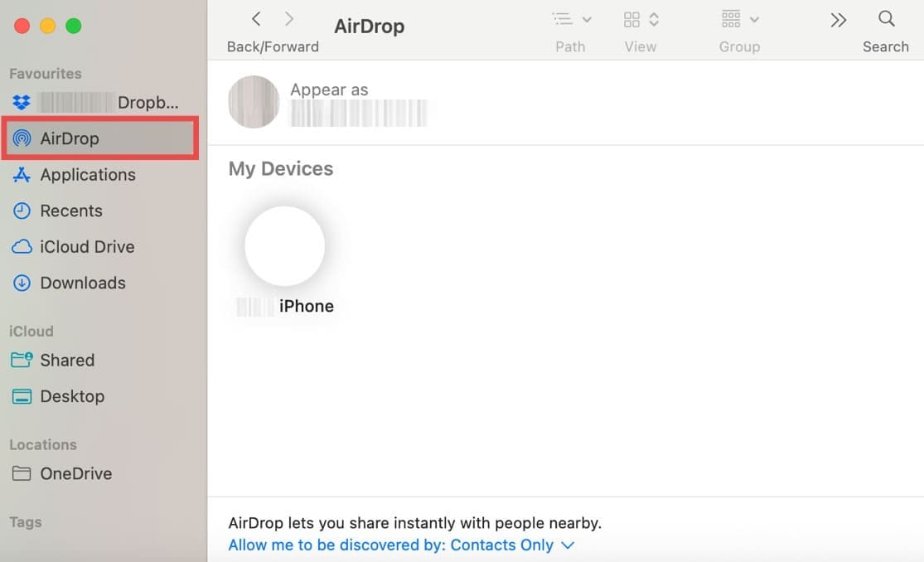The height and width of the screenshot is (562, 924).
Task: Click the Search magnifying glass icon
Action: tap(886, 19)
